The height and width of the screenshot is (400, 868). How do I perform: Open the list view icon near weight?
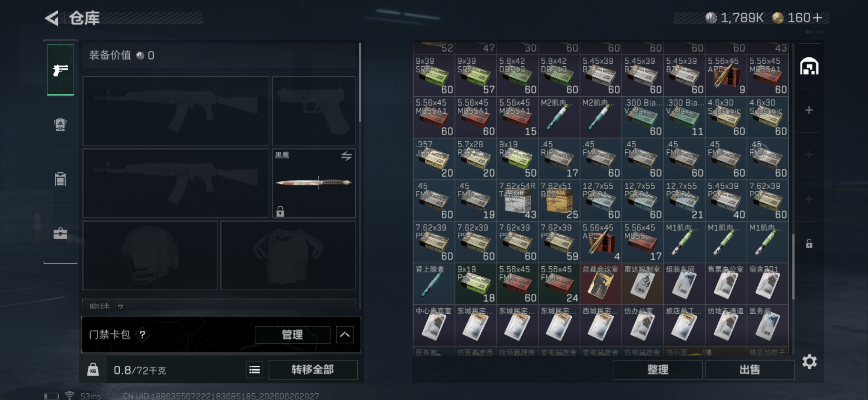pos(254,370)
